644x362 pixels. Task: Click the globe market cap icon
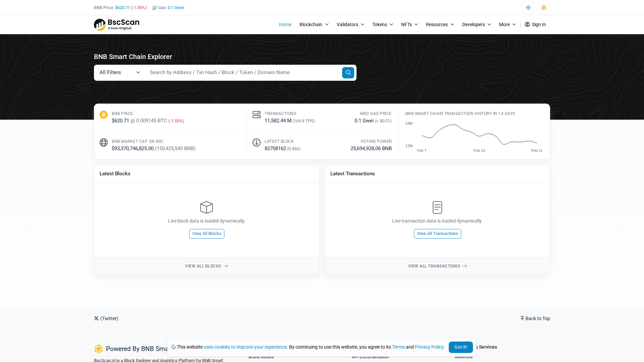104,142
